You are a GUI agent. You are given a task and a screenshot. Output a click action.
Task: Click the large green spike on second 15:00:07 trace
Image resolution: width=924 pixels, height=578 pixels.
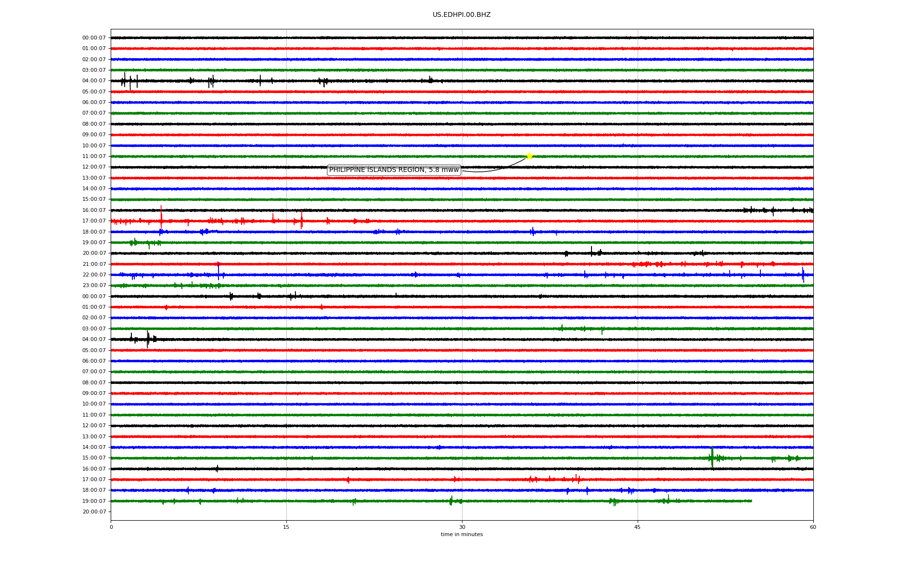[x=712, y=457]
